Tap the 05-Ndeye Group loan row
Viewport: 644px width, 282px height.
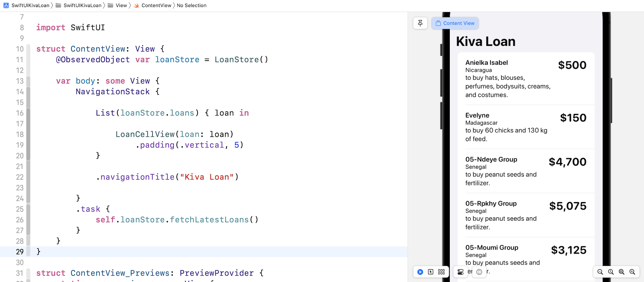526,171
